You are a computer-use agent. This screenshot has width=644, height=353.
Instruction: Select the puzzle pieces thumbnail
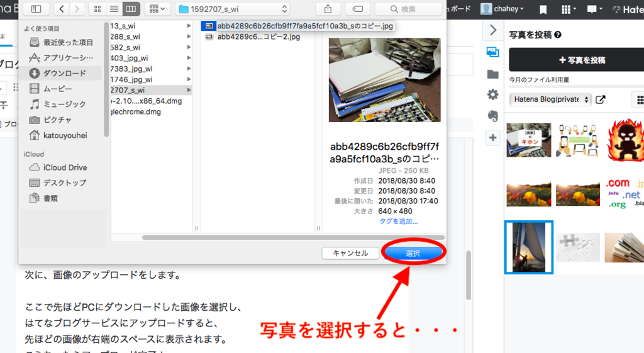(577, 247)
